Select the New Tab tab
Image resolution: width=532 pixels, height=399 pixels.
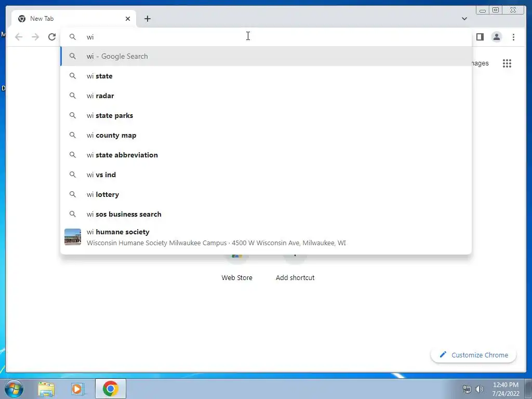[x=74, y=19]
